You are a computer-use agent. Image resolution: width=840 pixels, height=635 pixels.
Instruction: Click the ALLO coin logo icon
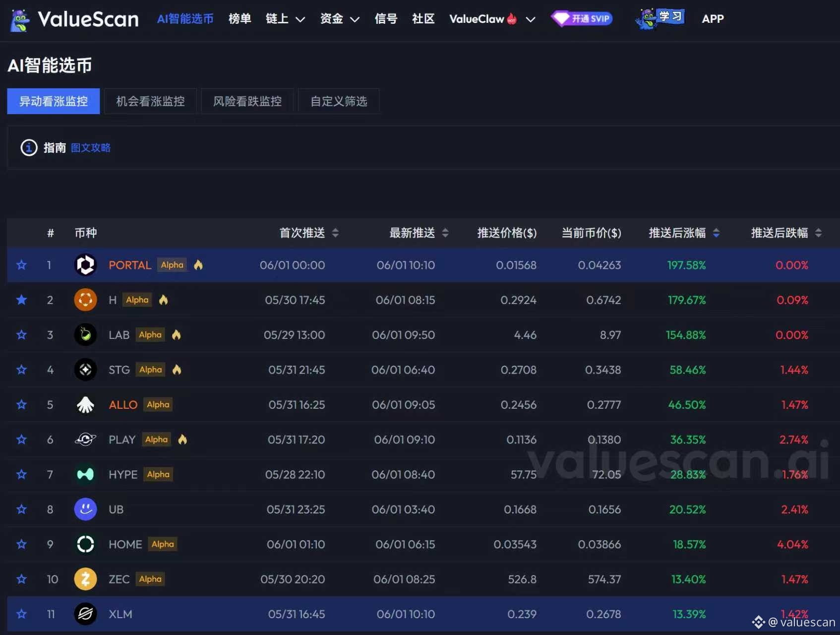tap(85, 405)
